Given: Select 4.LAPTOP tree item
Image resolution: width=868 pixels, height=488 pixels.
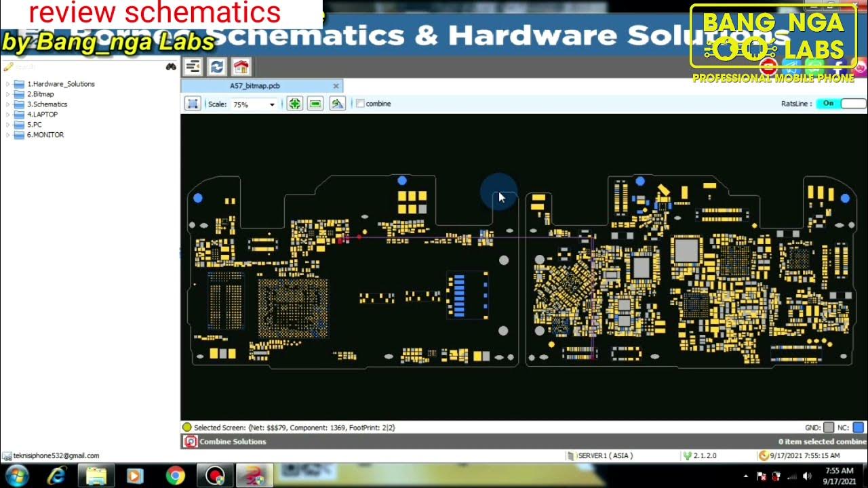Looking at the screenshot, I should (42, 115).
